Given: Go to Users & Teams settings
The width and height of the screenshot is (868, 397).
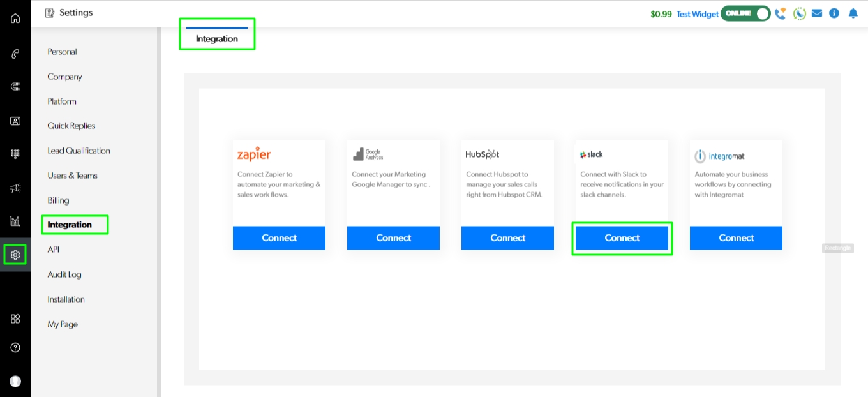Looking at the screenshot, I should click(x=72, y=176).
